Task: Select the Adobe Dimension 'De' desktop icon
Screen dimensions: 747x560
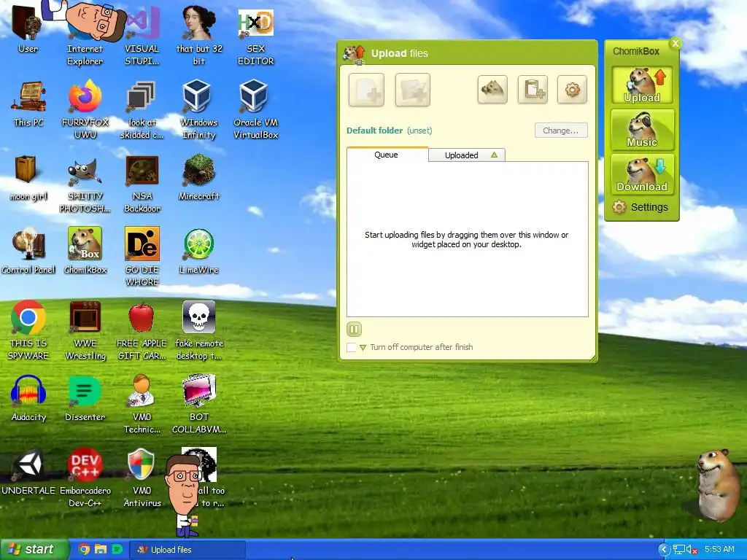Action: click(142, 257)
